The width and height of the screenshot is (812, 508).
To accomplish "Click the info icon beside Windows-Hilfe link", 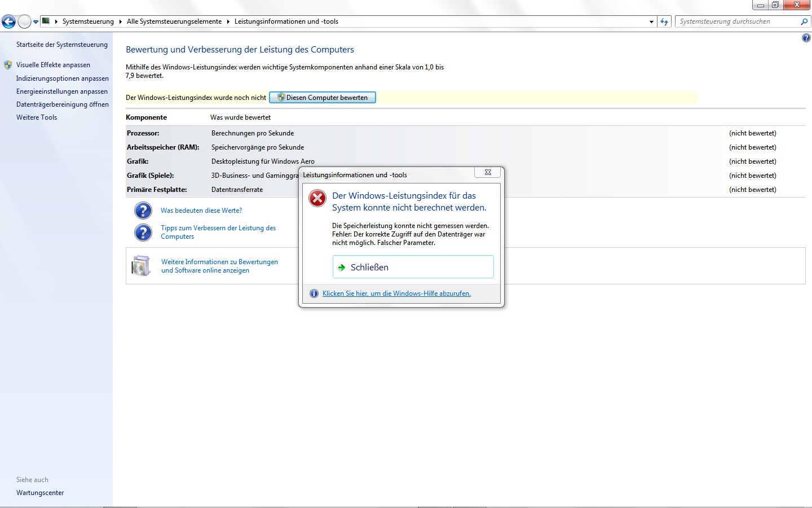I will [314, 294].
